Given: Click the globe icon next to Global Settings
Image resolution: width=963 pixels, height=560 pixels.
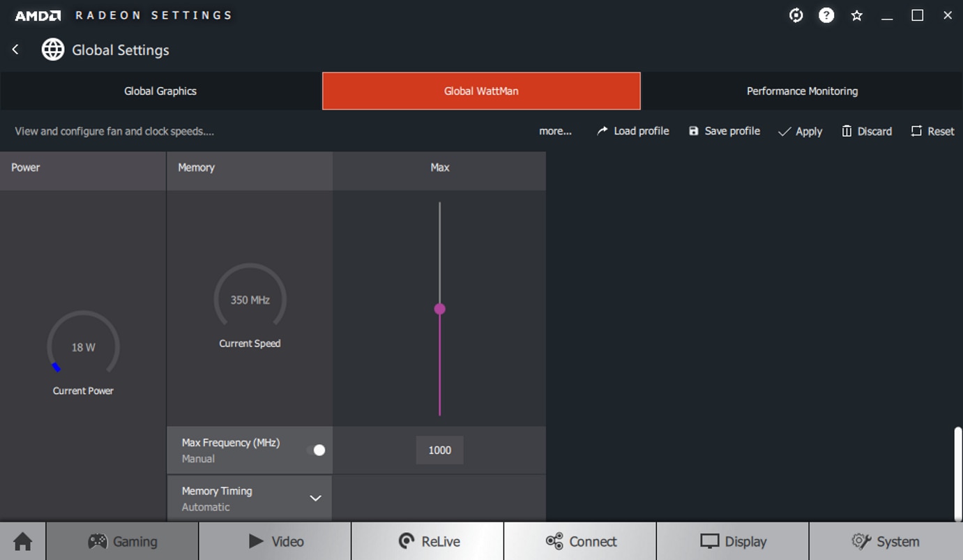Looking at the screenshot, I should [53, 50].
